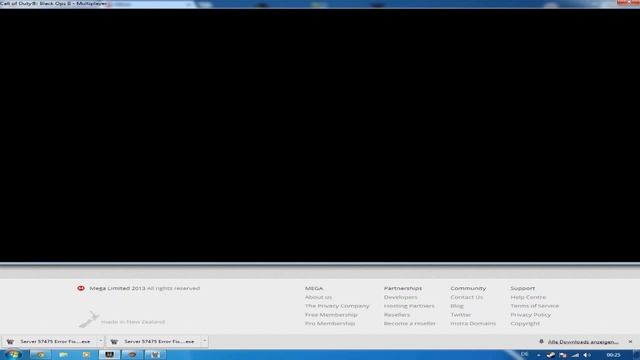640x360 pixels.
Task: Click the Steam icon in system tray
Action: 551,355
